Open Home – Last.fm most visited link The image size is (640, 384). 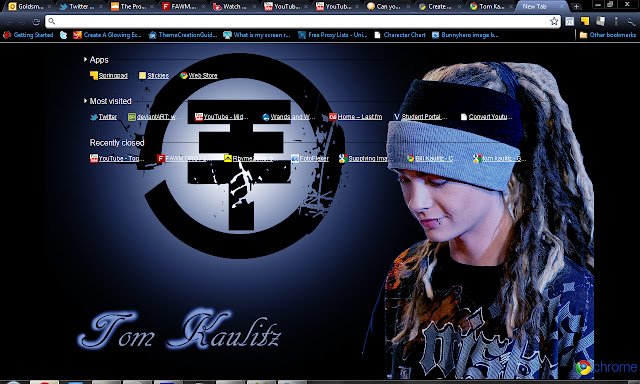[x=356, y=117]
